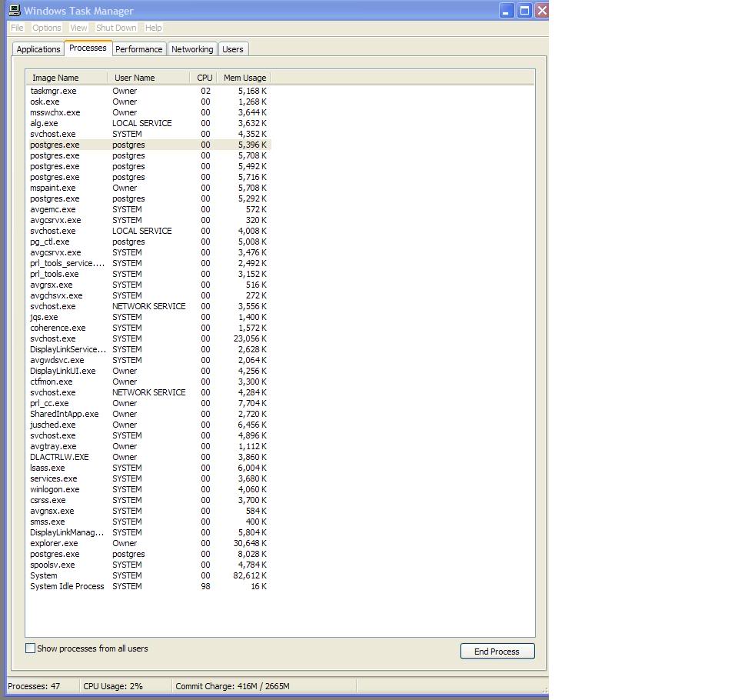Image resolution: width=738 pixels, height=700 pixels.
Task: Select the DisplayLinkManag... process row
Action: coord(150,533)
